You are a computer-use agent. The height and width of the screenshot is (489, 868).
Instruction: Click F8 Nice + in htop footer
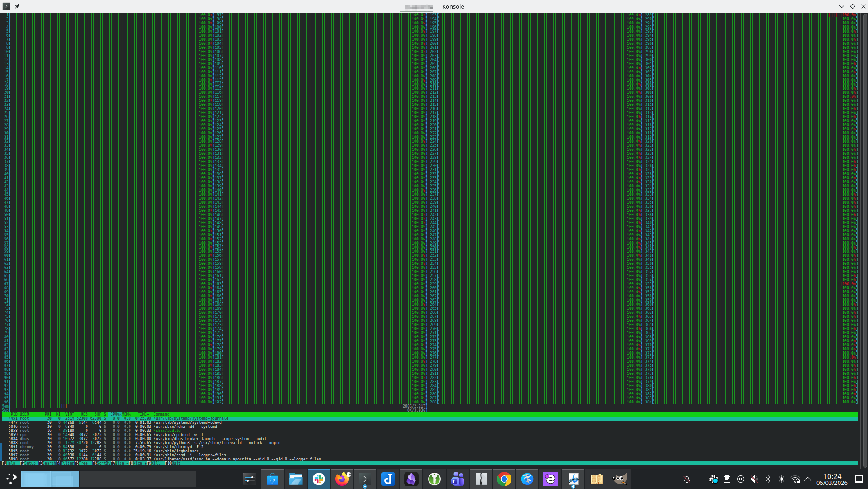click(x=138, y=464)
